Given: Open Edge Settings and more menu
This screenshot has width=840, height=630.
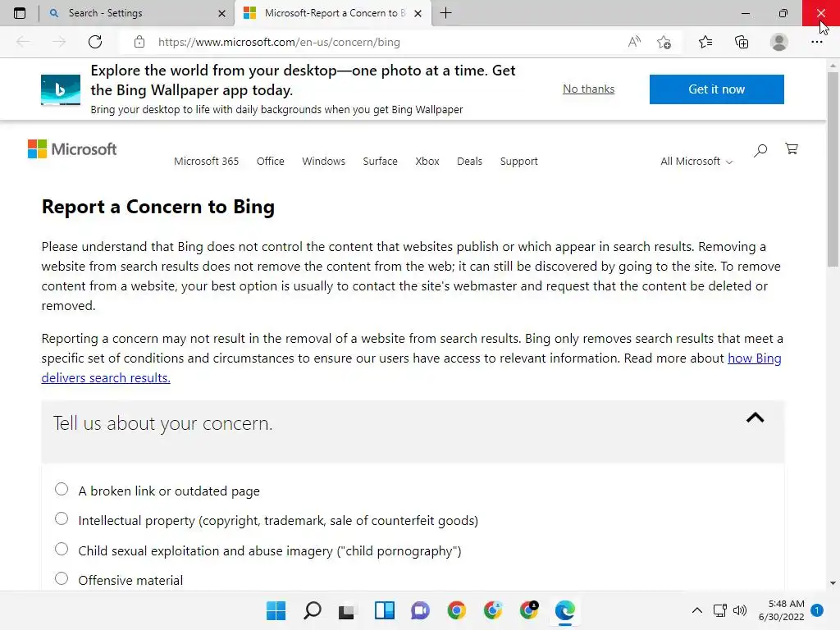Looking at the screenshot, I should [x=816, y=42].
